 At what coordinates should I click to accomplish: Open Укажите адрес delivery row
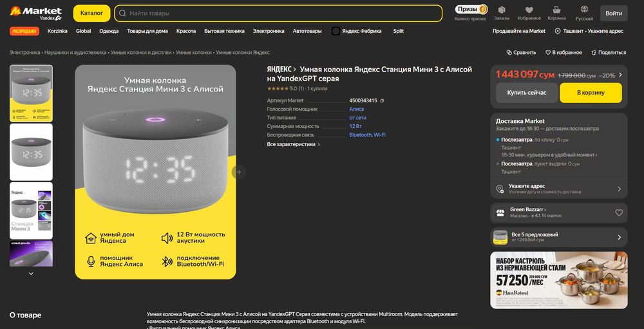pyautogui.click(x=559, y=189)
